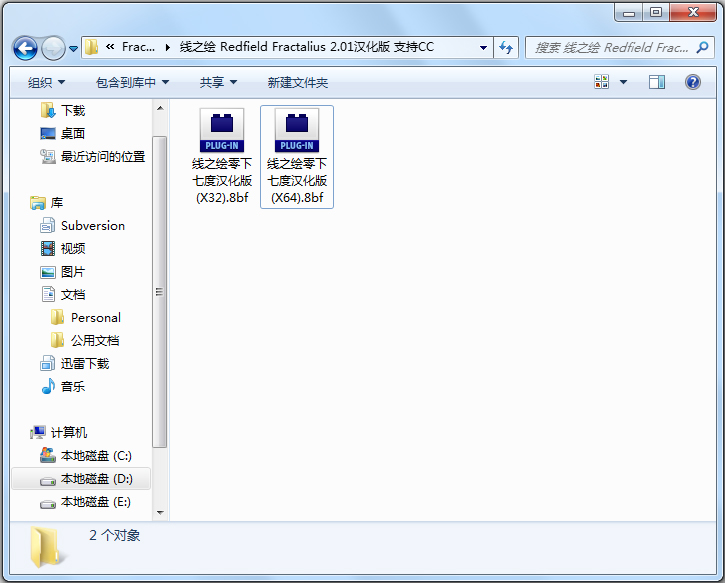
Task: Click the C: drive icon
Action: 48,456
